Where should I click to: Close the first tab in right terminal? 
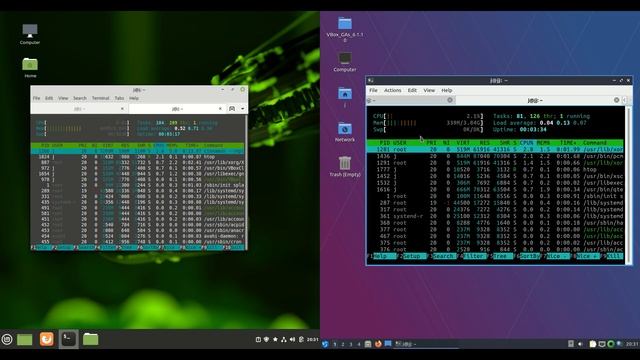click(x=450, y=100)
